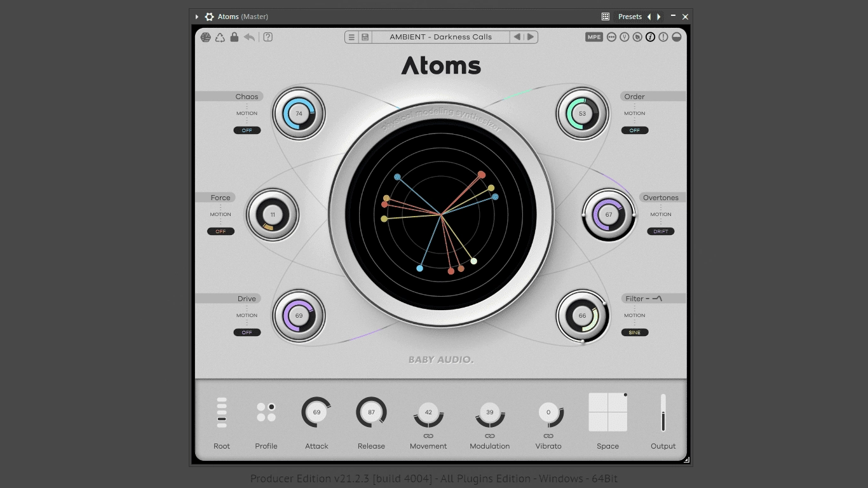
Task: Click the Order knob showing 53
Action: click(x=582, y=114)
